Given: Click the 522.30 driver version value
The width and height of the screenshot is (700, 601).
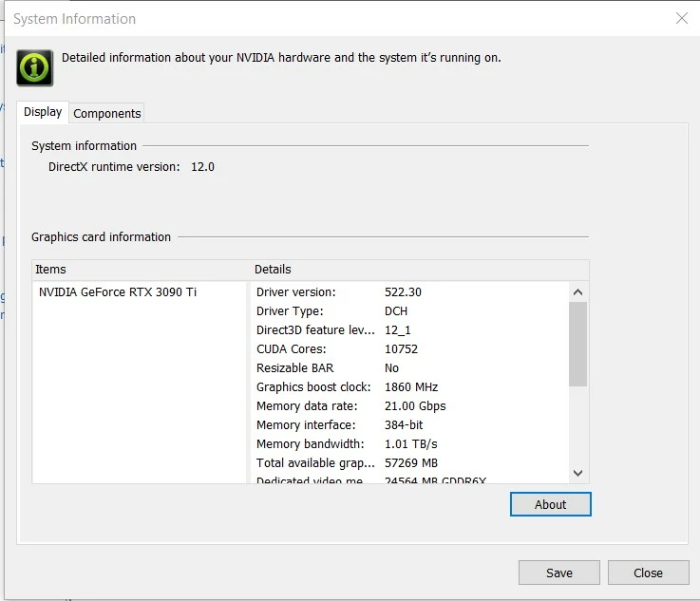Looking at the screenshot, I should click(403, 291).
